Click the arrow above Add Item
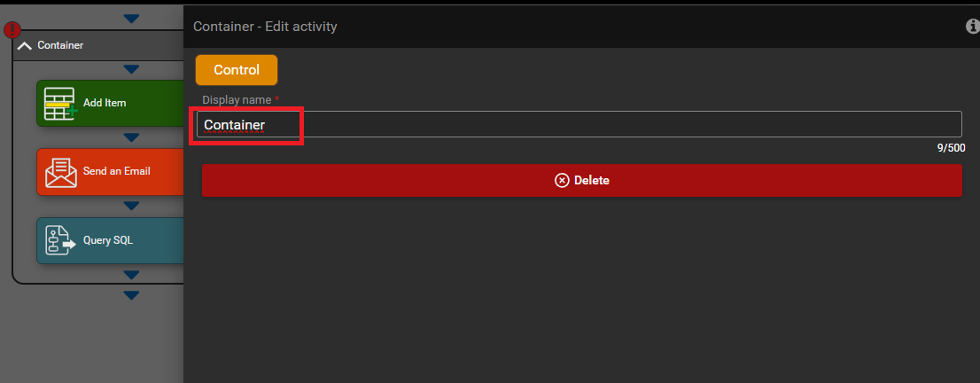The image size is (980, 383). tap(131, 69)
